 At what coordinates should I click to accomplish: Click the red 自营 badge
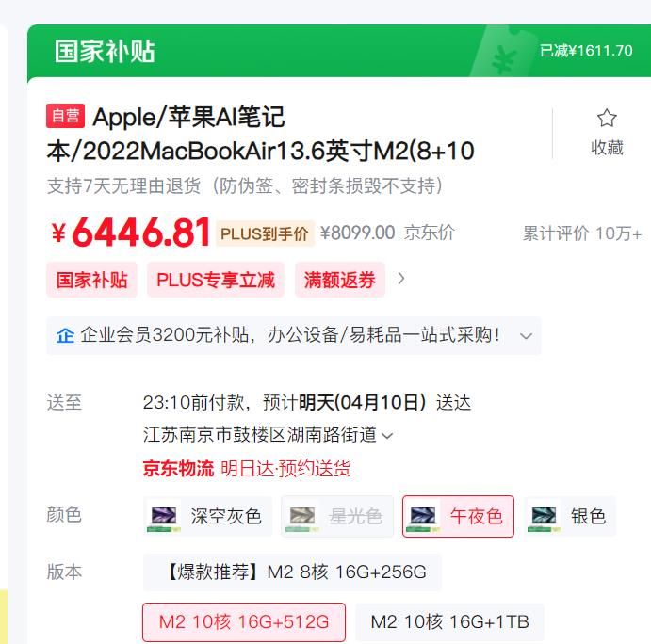tap(66, 116)
